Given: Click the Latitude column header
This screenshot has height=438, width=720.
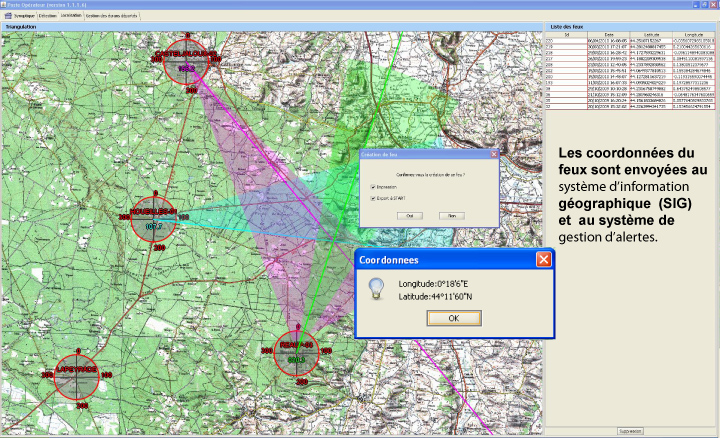Looking at the screenshot, I should 651,34.
